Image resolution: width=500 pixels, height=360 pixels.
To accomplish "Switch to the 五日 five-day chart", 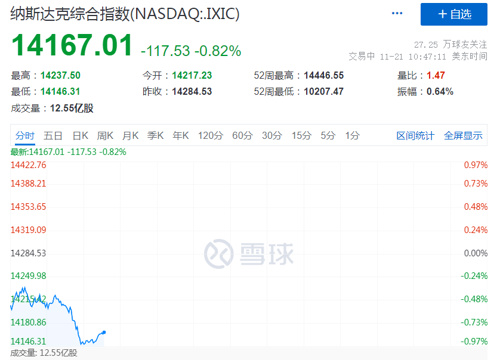I will [53, 136].
